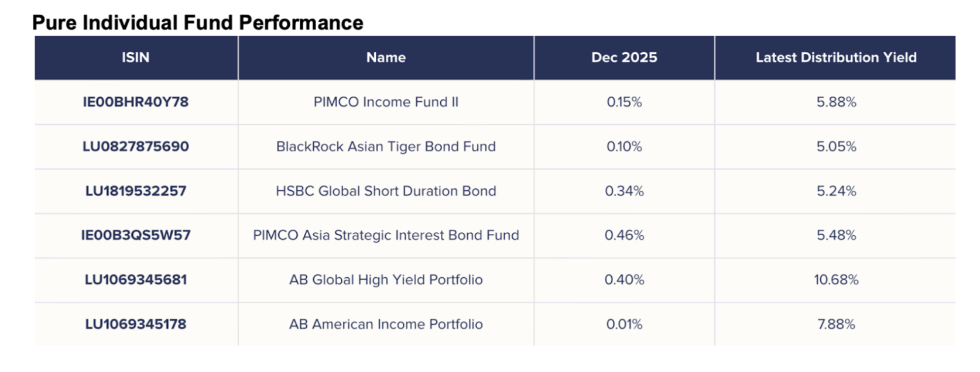Open PIMCO Asia Strategic Interest Bond Fund
This screenshot has height=372, width=980.
point(386,235)
